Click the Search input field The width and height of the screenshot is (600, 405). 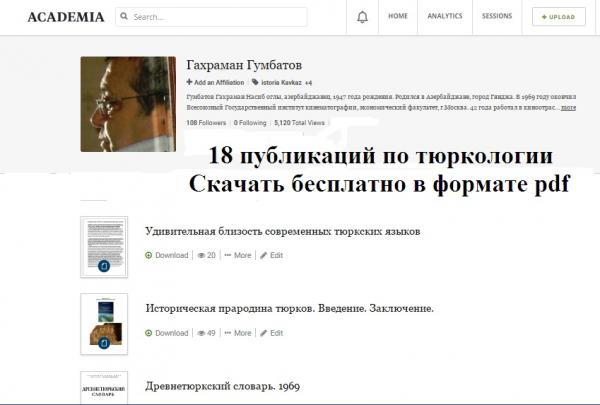[230, 17]
